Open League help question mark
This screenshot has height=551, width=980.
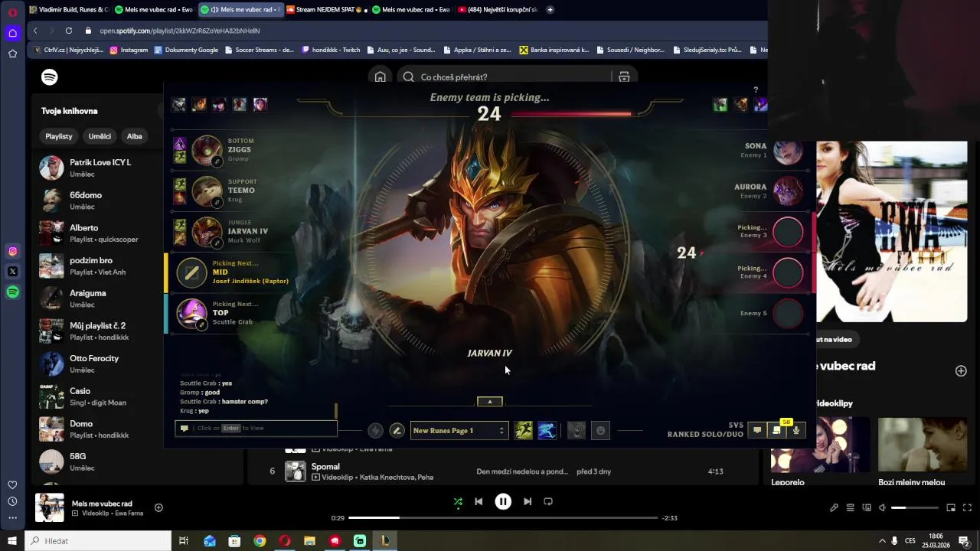pyautogui.click(x=756, y=90)
